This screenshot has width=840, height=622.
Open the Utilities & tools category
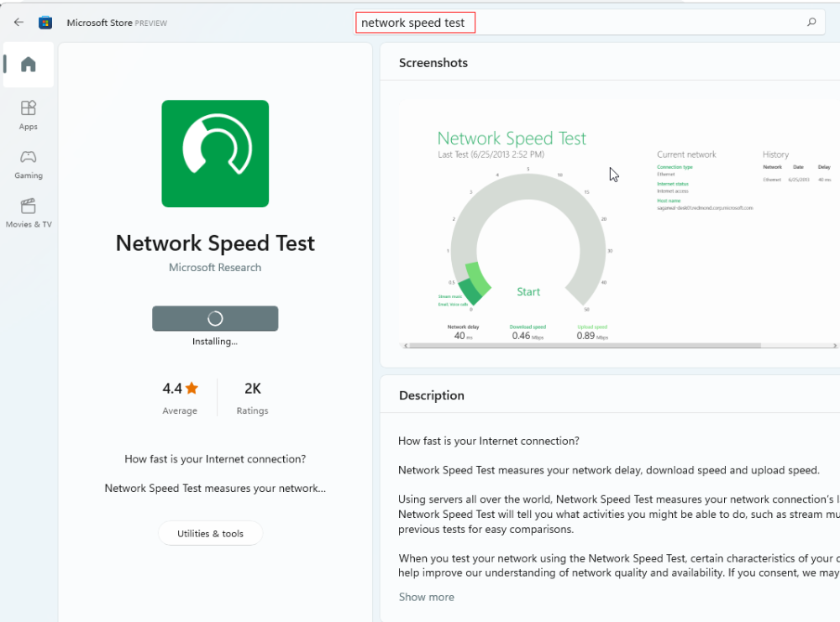[x=211, y=533]
